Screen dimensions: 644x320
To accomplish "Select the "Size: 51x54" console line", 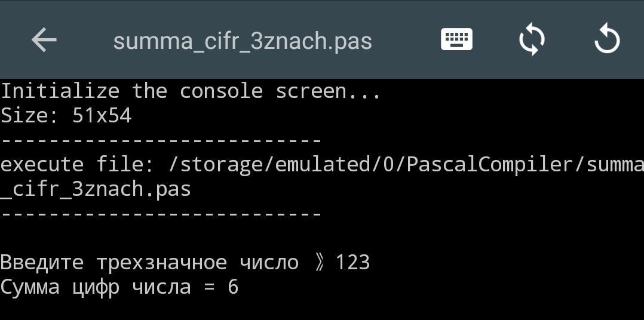I will [x=66, y=115].
